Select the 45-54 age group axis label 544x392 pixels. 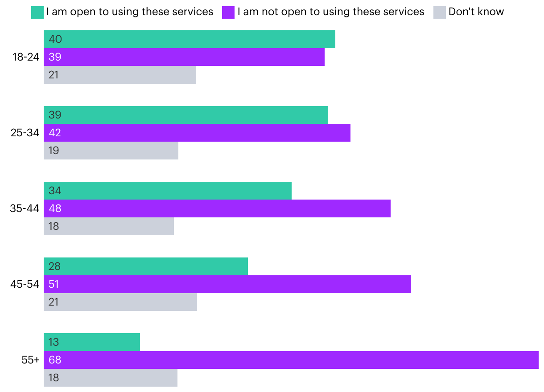point(25,284)
